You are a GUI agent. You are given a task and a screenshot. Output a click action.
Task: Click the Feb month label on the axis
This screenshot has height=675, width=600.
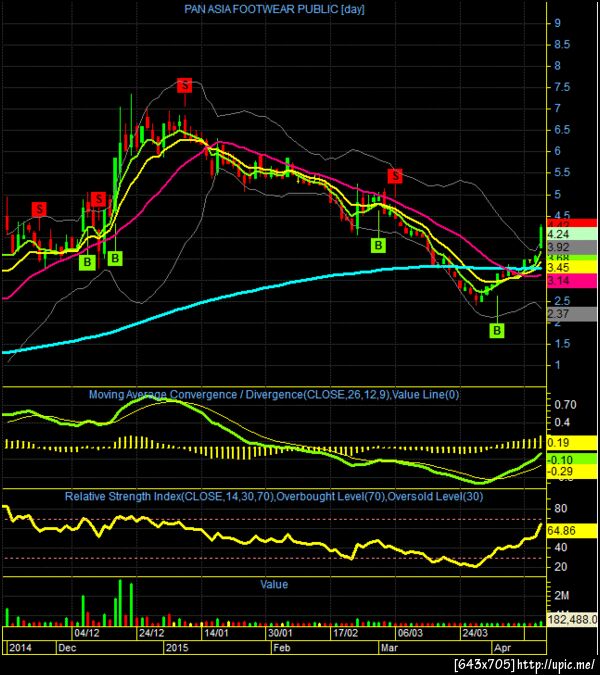(x=282, y=647)
